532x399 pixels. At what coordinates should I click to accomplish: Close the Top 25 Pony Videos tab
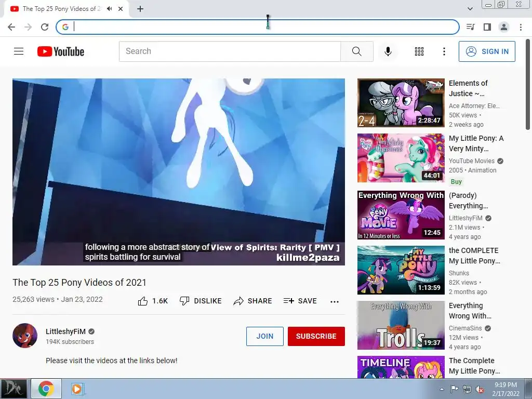point(121,9)
